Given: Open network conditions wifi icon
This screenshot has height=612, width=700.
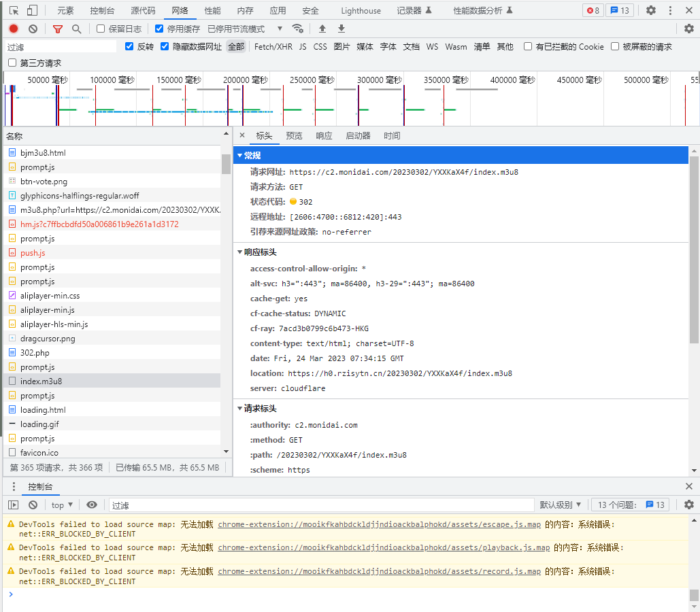Looking at the screenshot, I should point(298,29).
